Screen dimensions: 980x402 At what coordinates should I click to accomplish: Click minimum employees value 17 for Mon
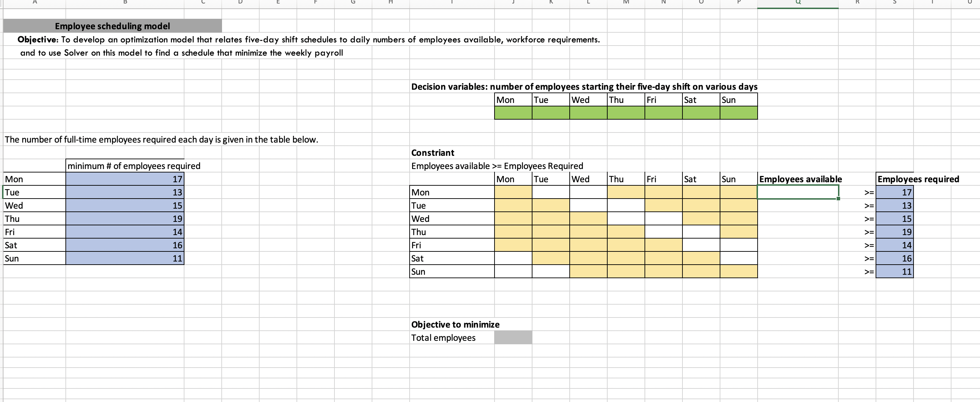(x=125, y=179)
